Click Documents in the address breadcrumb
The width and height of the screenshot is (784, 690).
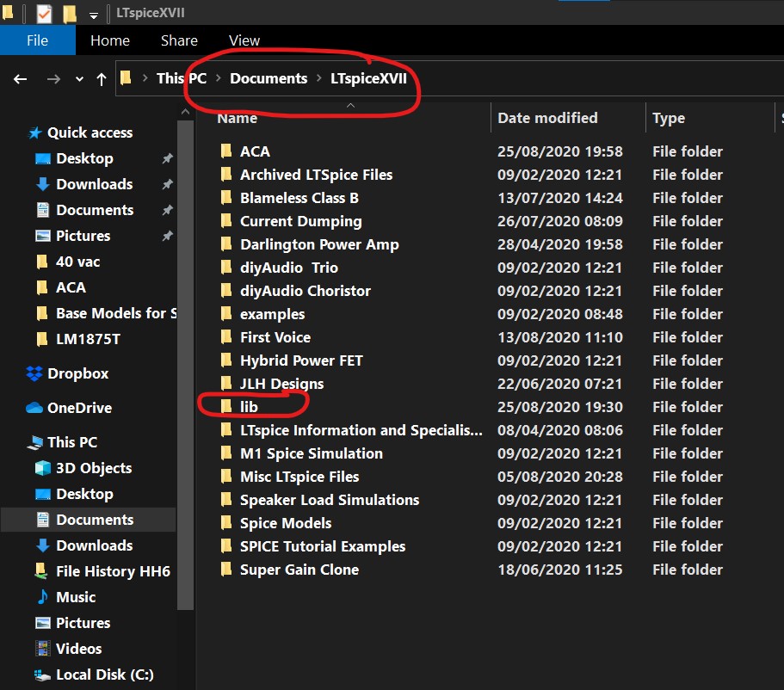[x=269, y=78]
